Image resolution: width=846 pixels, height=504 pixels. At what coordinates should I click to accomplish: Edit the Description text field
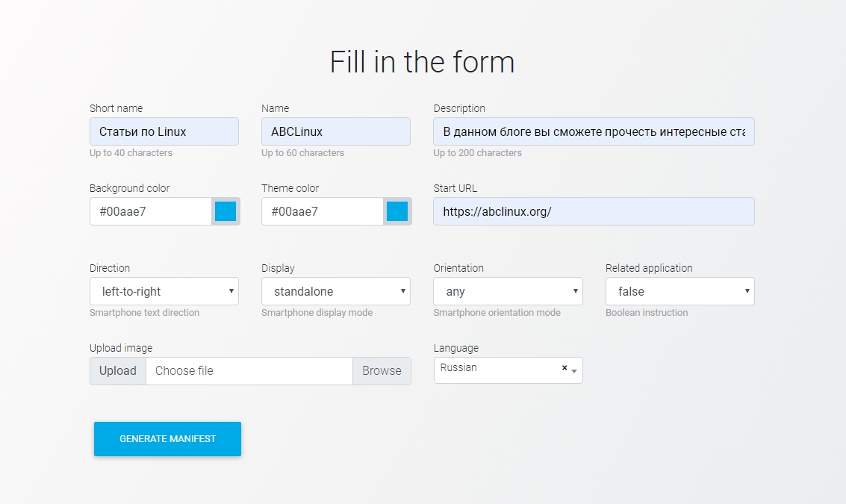594,131
